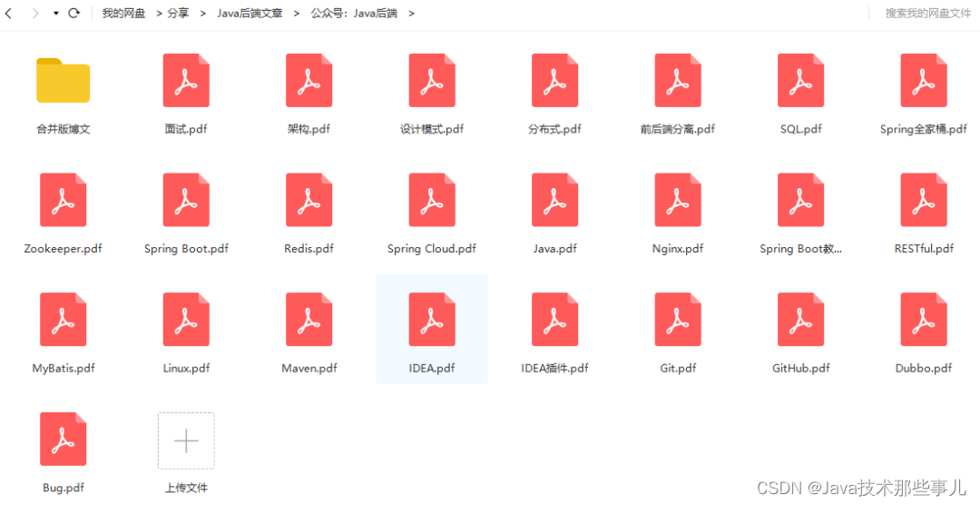Open the Zookeeper.pdf file icon
980x505 pixels.
pyautogui.click(x=64, y=200)
